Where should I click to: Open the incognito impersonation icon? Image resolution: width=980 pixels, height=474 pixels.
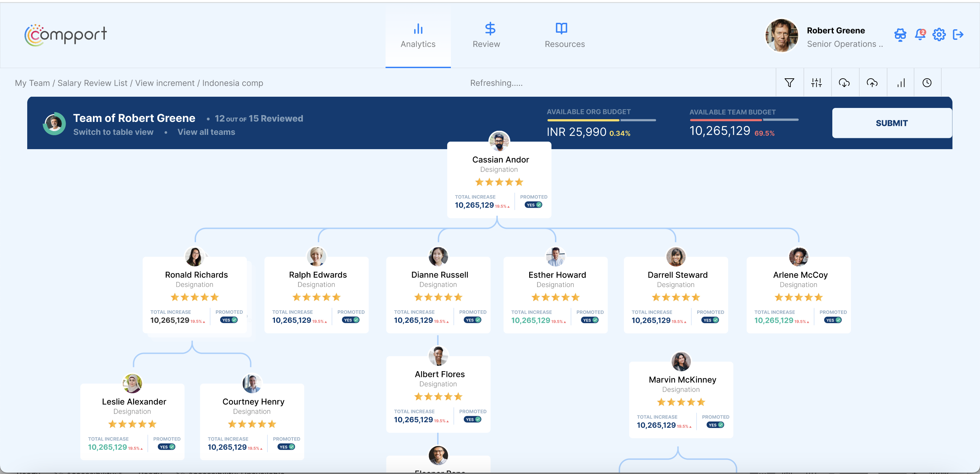(900, 35)
